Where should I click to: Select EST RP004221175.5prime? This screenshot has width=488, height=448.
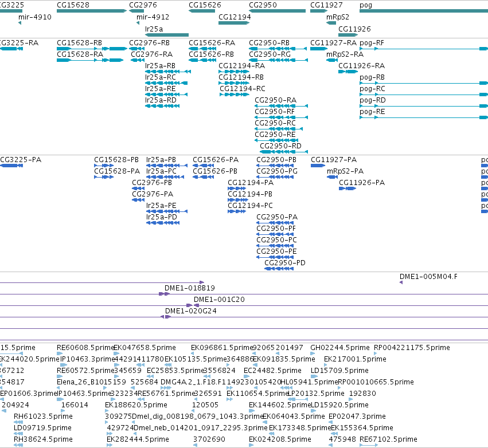pos(412,348)
